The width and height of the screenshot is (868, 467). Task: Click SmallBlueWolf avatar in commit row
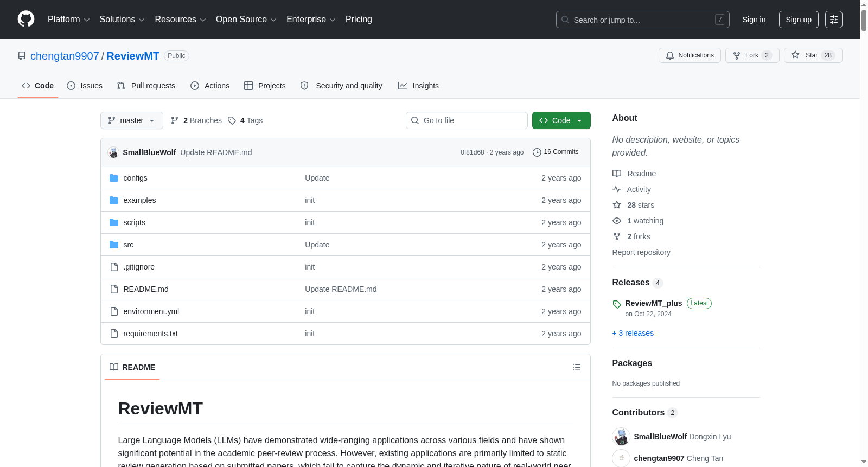(113, 152)
